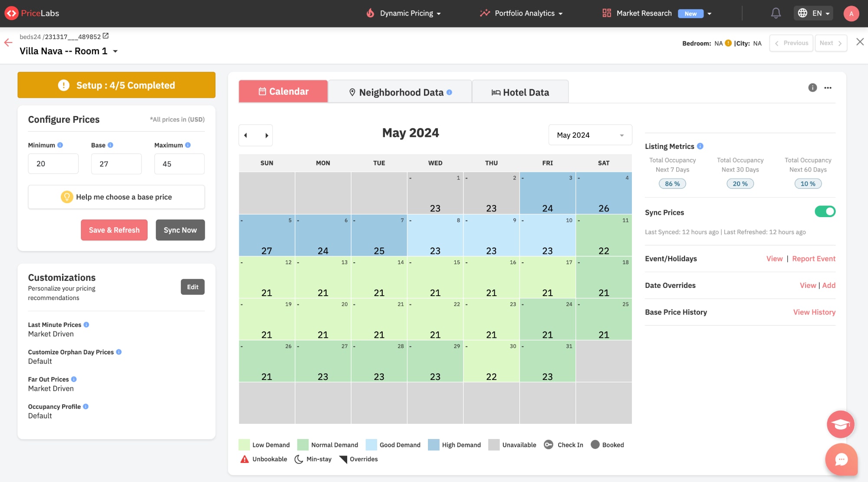Click the Dynamic Pricing dropdown arrow

437,13
